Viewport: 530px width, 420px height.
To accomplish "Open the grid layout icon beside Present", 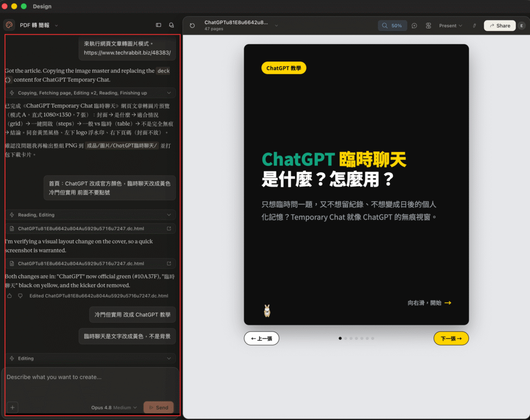I will click(428, 26).
